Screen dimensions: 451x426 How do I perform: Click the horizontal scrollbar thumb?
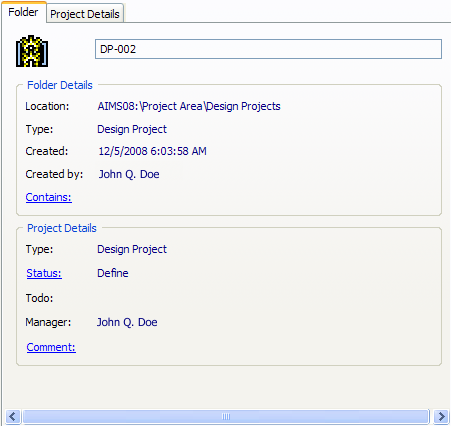pyautogui.click(x=226, y=416)
